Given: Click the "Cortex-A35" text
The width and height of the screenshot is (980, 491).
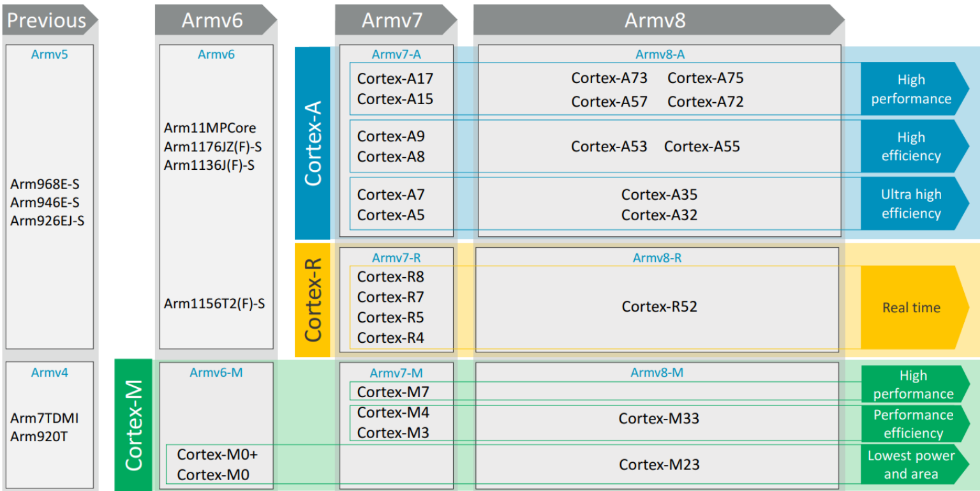Looking at the screenshot, I should 660,195.
